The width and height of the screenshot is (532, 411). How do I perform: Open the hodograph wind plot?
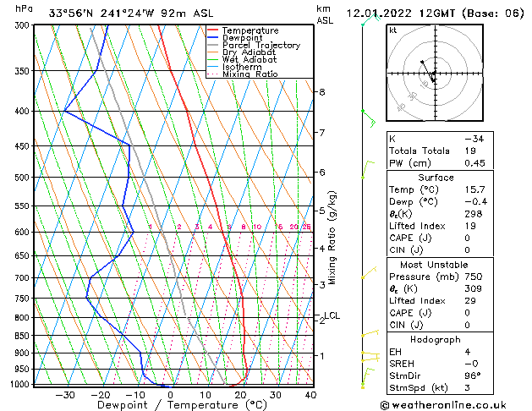tap(435, 73)
